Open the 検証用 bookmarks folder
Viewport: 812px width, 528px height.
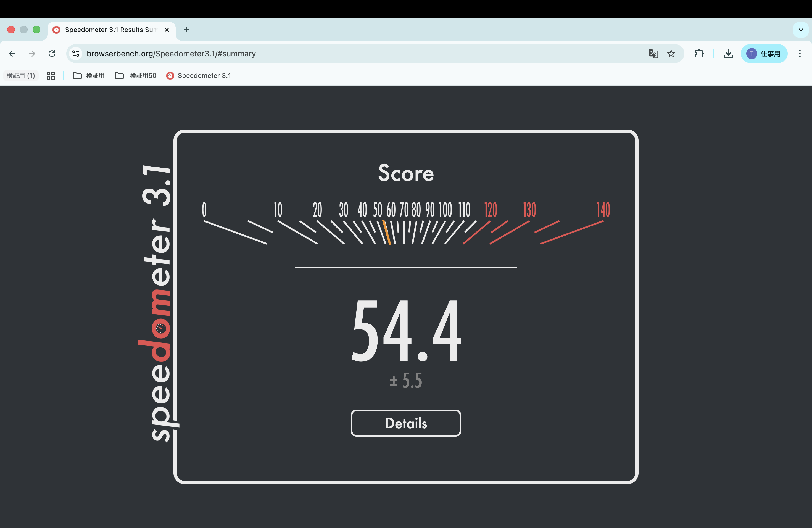89,75
